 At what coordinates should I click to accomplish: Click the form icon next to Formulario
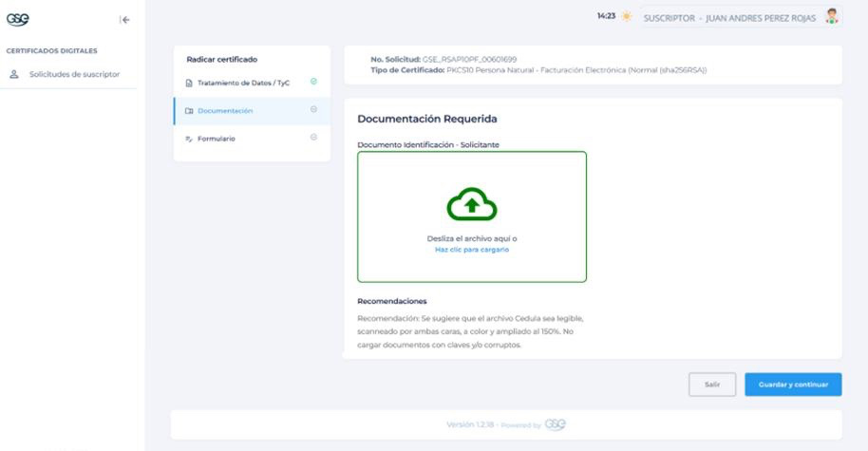point(189,139)
